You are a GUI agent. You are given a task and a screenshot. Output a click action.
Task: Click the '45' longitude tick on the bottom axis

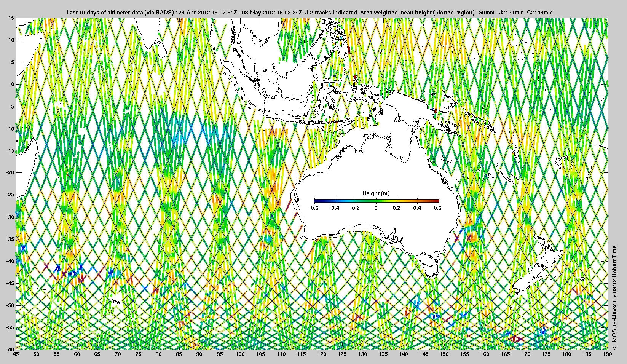click(x=16, y=354)
